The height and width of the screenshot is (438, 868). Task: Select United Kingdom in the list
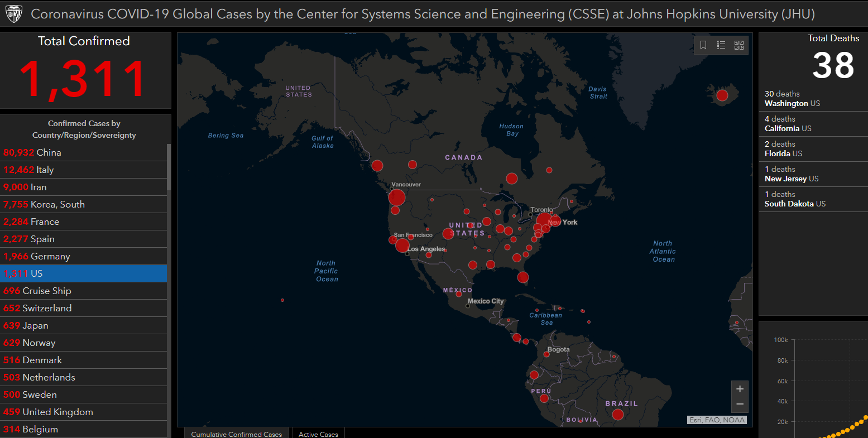[x=84, y=412]
